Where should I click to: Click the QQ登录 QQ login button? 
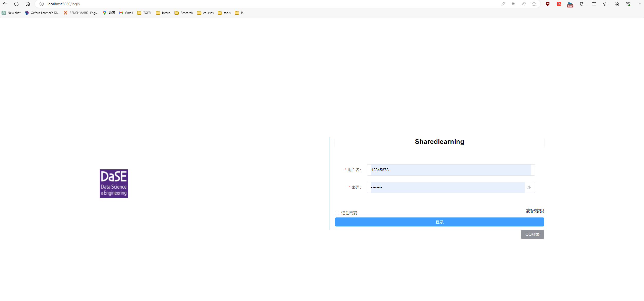point(532,234)
